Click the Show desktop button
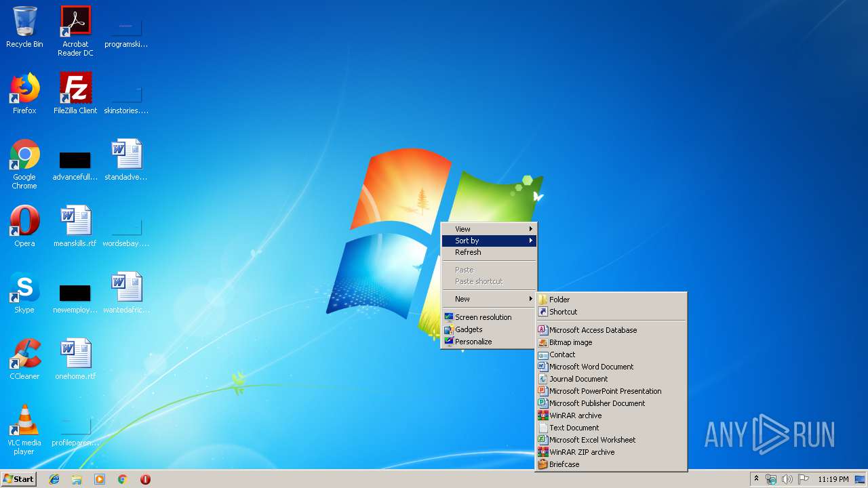Image resolution: width=868 pixels, height=488 pixels. point(861,479)
